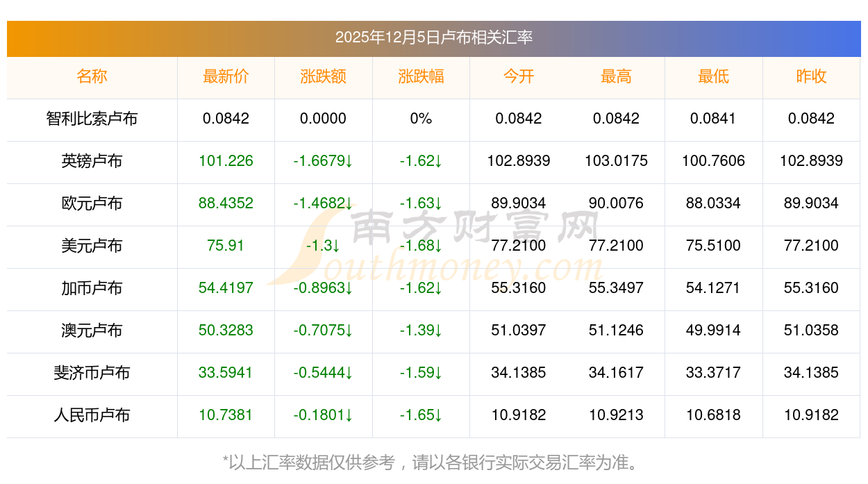The height and width of the screenshot is (484, 868).
Task: Click change percent '0%' for 智利比索卢布
Action: click(421, 119)
